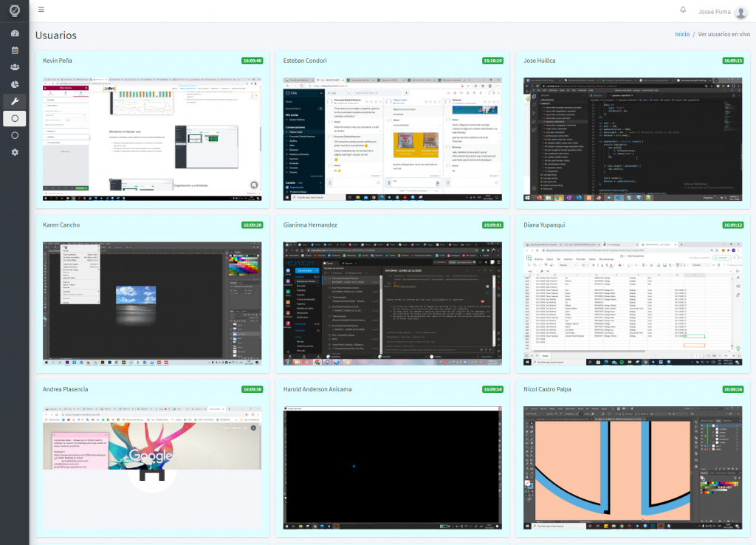Open Karen Cancho's Photoshop screen thumbnail
This screenshot has height=545, width=756.
(x=152, y=304)
